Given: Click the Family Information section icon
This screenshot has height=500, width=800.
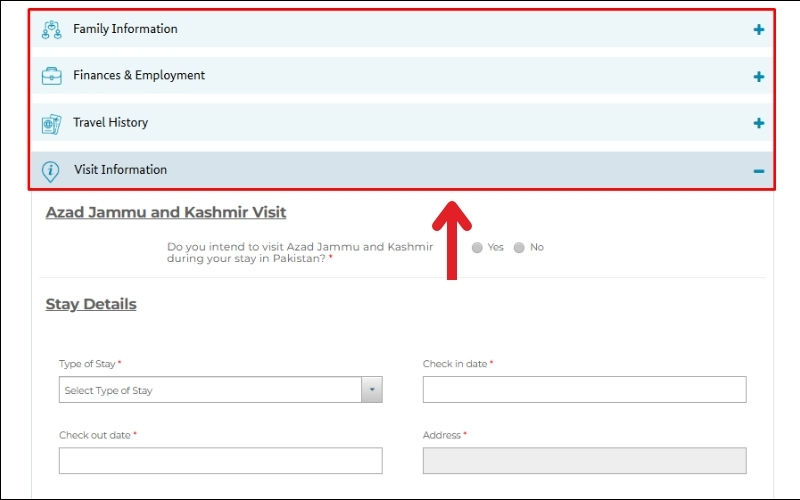Looking at the screenshot, I should pyautogui.click(x=51, y=30).
